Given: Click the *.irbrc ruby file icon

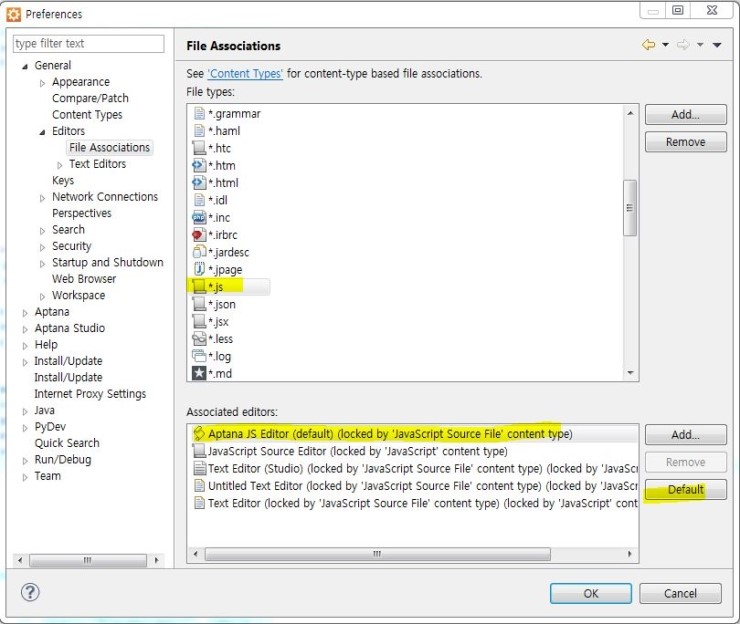Looking at the screenshot, I should pos(199,235).
